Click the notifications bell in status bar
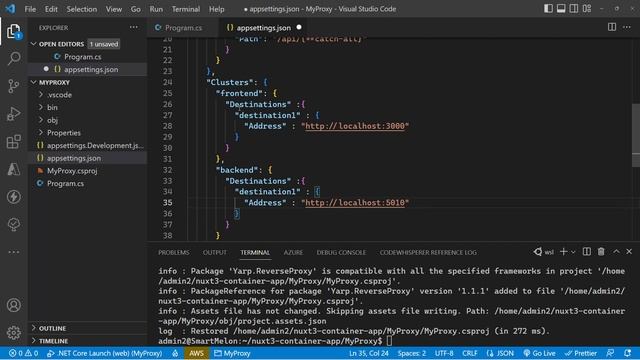 (627, 353)
